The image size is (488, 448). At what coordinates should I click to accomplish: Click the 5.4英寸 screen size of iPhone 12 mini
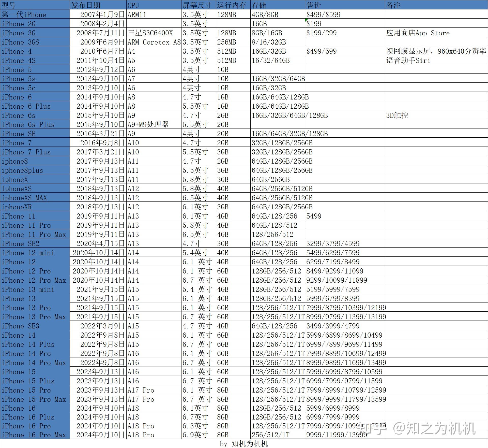199,253
